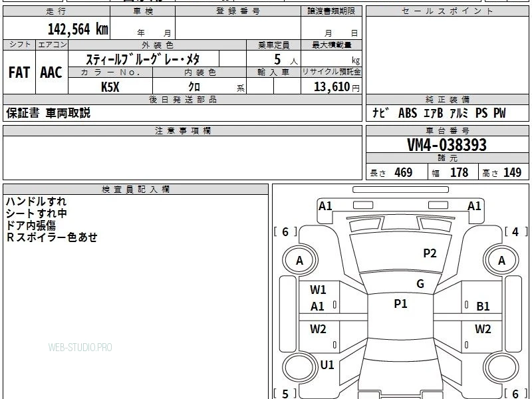Click the 登録番号 header cell

[x=238, y=11]
